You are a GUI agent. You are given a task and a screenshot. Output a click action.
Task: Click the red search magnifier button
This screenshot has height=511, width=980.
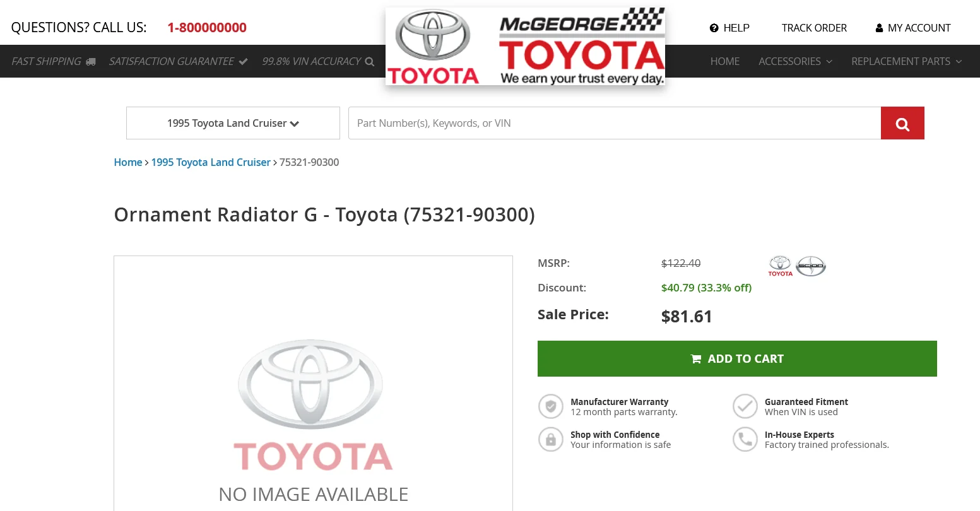point(902,123)
